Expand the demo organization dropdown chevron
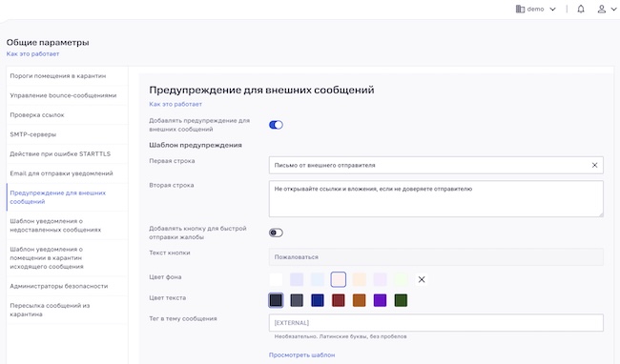Viewport: 620px width, 364px height. [553, 10]
